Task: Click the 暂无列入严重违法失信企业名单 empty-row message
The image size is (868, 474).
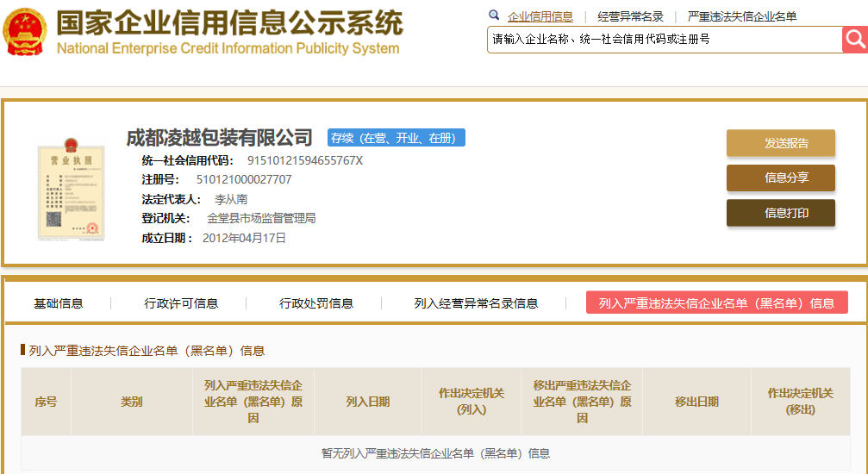Action: pos(435,453)
